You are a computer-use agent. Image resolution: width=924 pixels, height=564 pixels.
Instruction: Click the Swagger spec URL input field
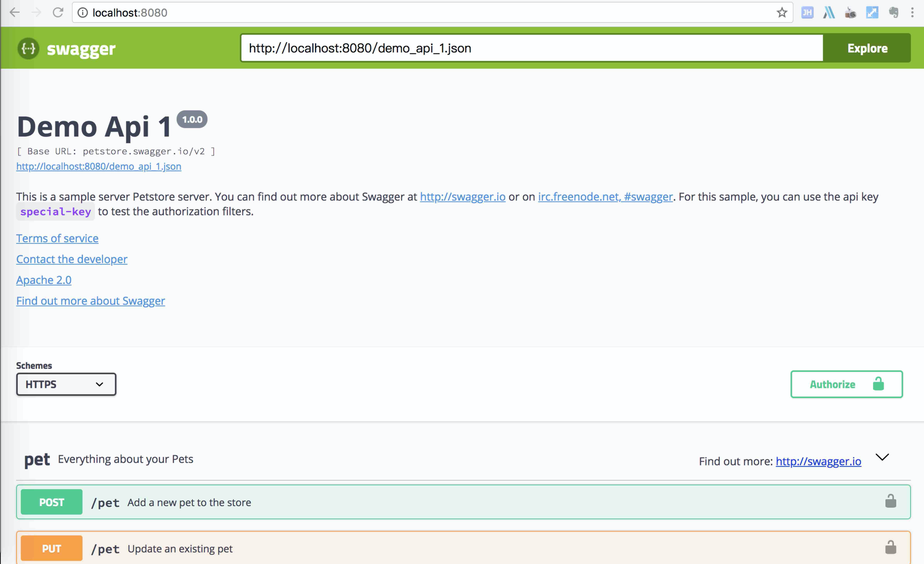[x=531, y=48]
